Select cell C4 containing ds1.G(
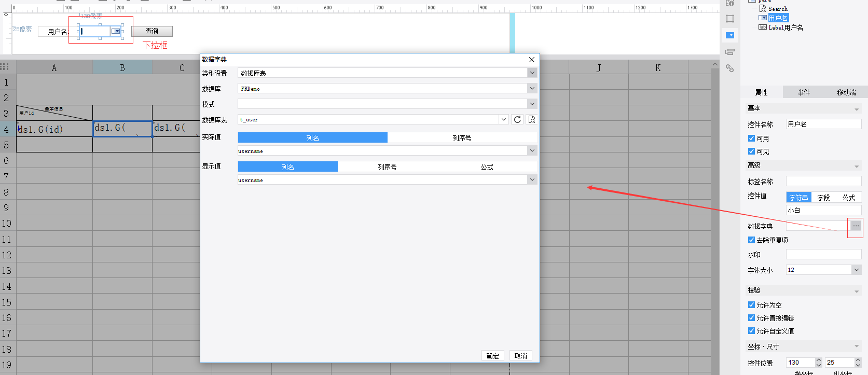 [176, 129]
